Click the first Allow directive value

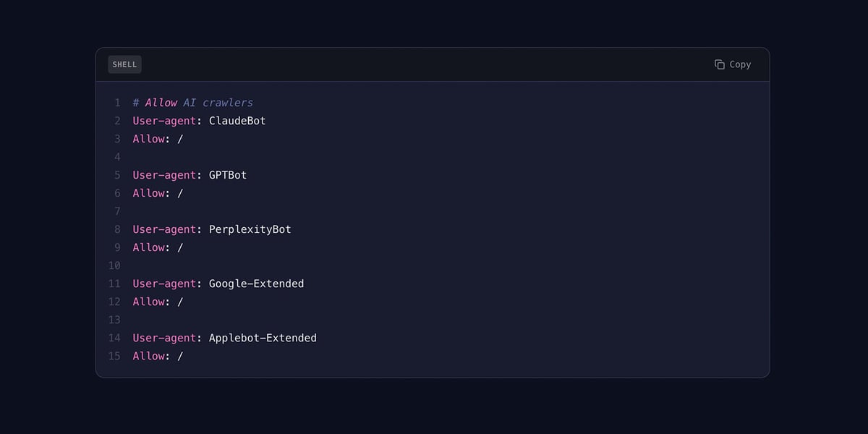tap(180, 139)
